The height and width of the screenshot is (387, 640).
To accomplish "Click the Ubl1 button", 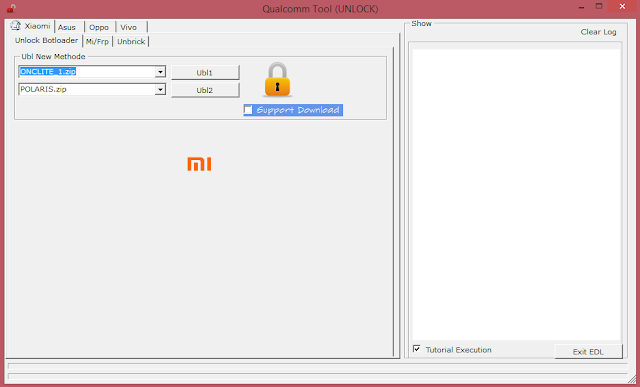I will coord(205,73).
